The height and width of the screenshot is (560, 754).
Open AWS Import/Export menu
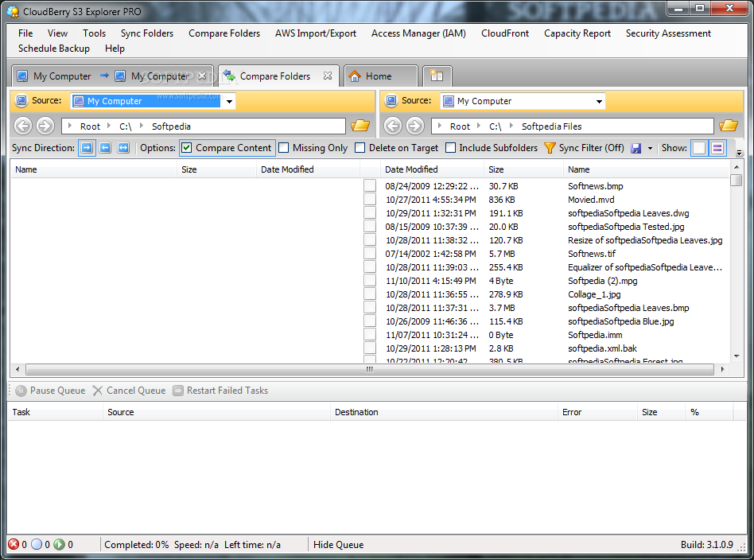[x=316, y=33]
